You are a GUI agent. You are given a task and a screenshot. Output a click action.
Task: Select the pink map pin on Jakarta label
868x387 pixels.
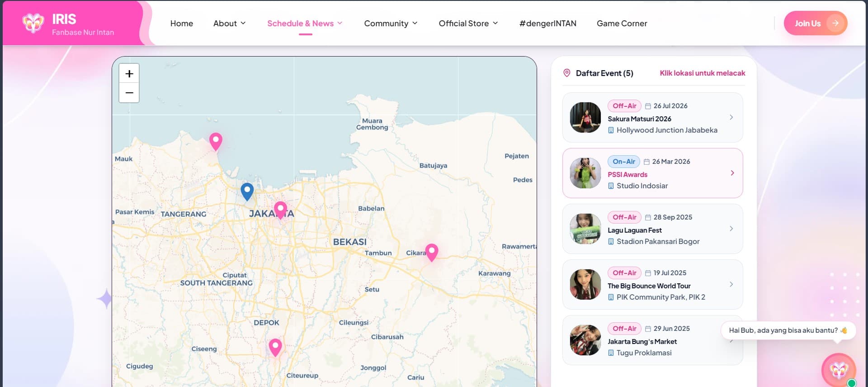tap(280, 210)
